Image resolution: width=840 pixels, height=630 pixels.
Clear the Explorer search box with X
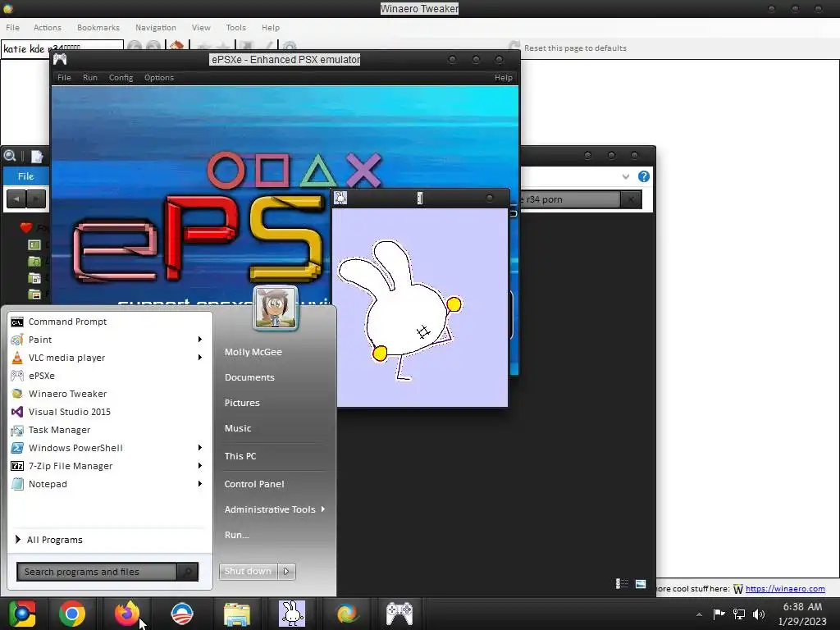pos(631,199)
